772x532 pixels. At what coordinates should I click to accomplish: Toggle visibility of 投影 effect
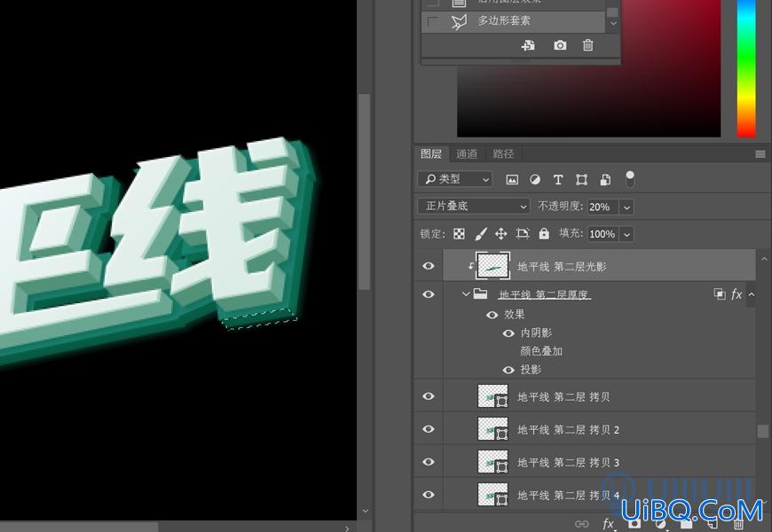[508, 370]
